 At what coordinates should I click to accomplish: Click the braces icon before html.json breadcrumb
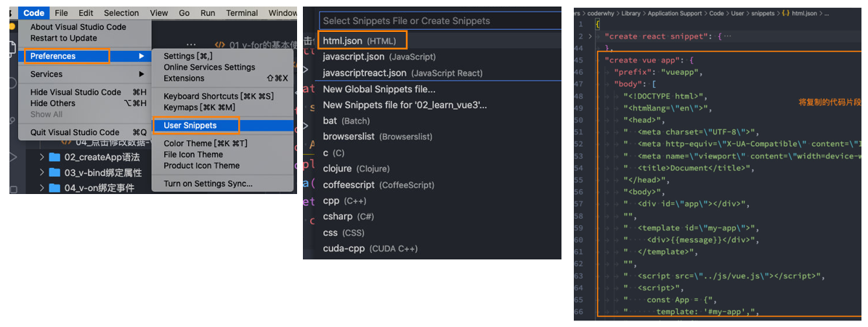[785, 13]
